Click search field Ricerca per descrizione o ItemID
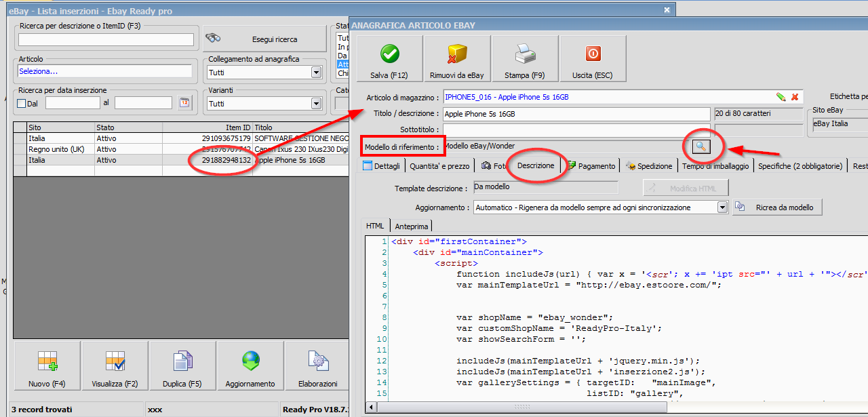The image size is (868, 417). pyautogui.click(x=106, y=40)
